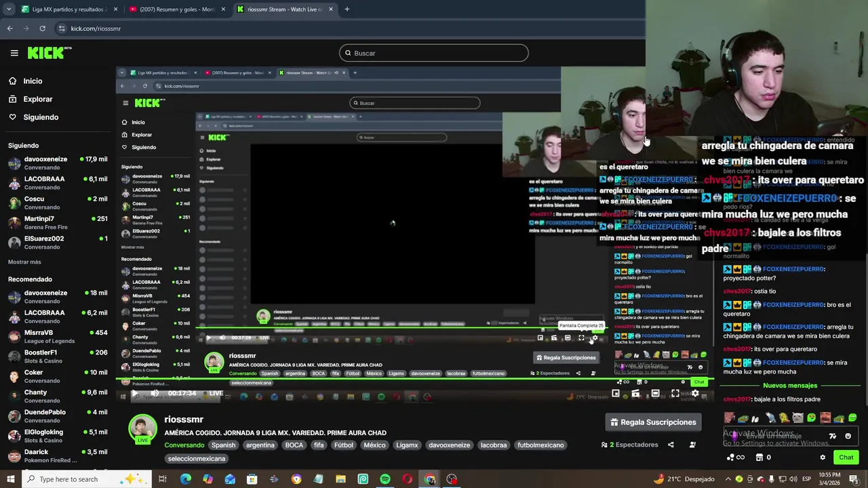The width and height of the screenshot is (868, 488).
Task: Open the Windows Start menu
Action: [10, 479]
